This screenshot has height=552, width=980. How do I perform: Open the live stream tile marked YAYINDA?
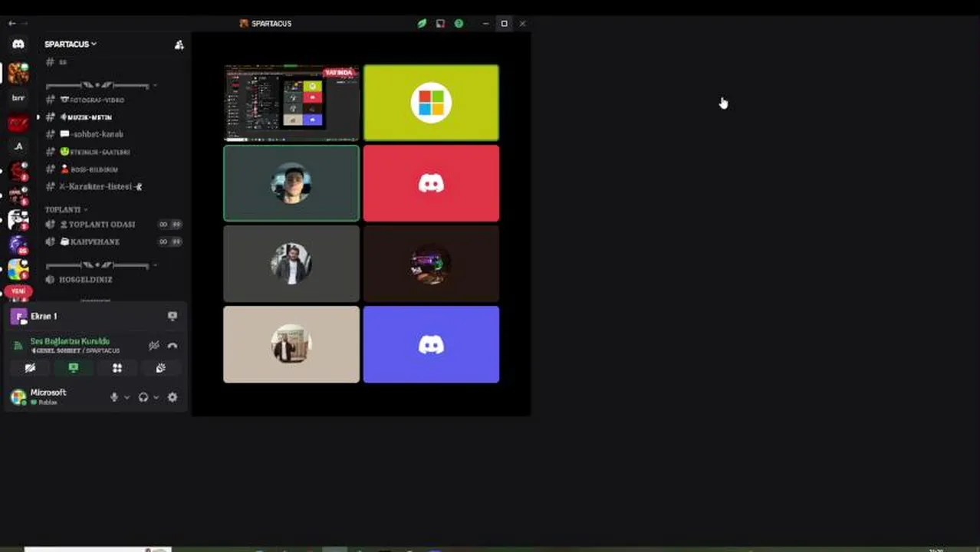point(291,103)
